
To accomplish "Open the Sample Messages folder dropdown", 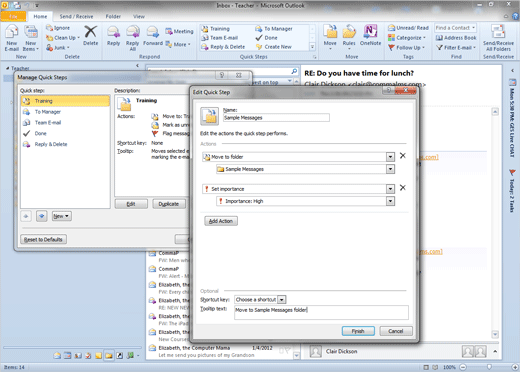I will 390,169.
